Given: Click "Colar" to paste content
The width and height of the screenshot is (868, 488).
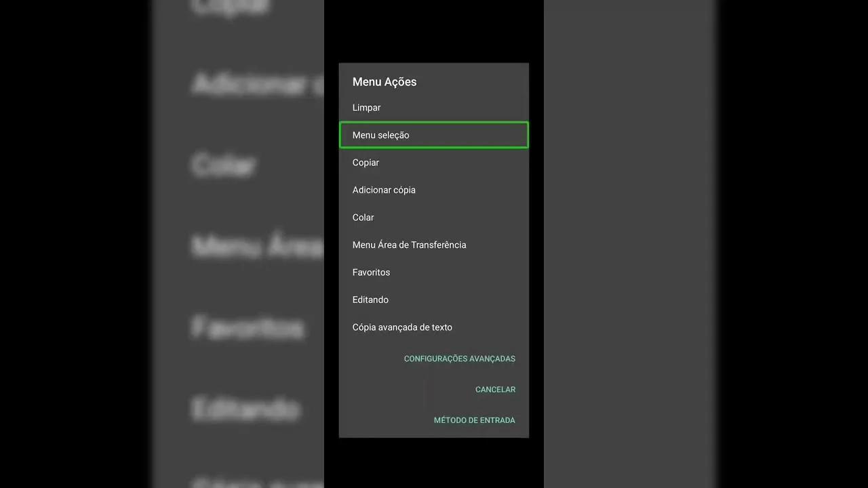Looking at the screenshot, I should [x=363, y=217].
